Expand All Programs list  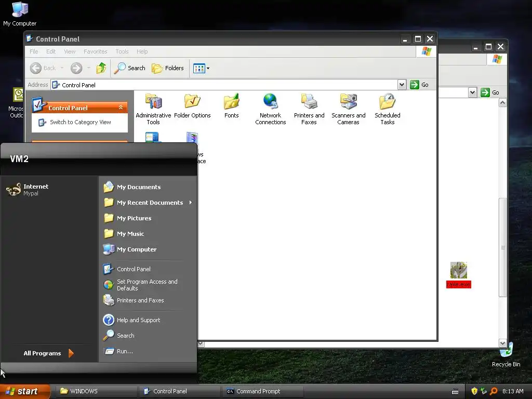[49, 353]
